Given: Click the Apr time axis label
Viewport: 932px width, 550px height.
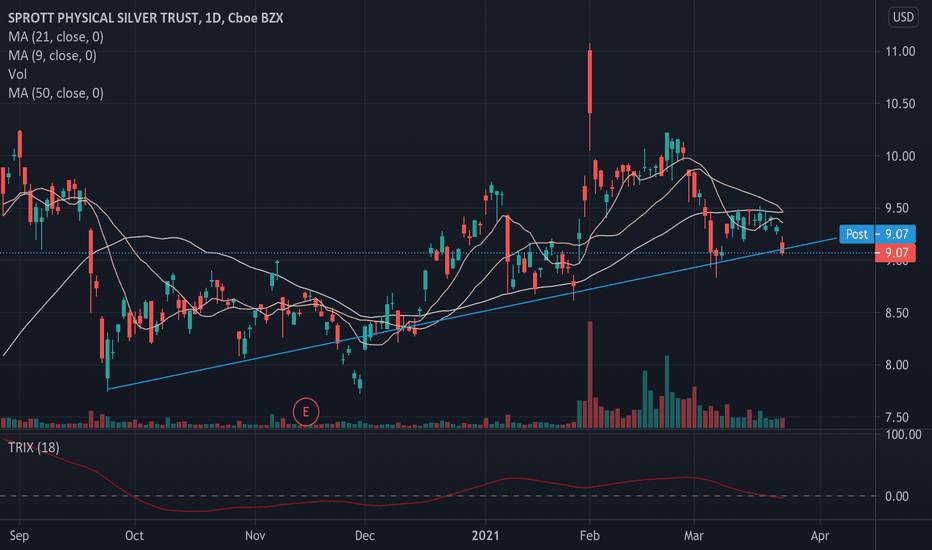Looking at the screenshot, I should [820, 536].
